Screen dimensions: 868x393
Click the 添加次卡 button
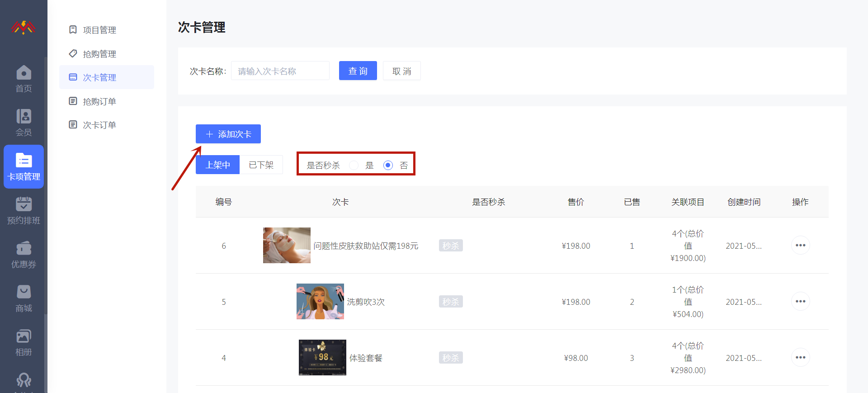click(228, 134)
